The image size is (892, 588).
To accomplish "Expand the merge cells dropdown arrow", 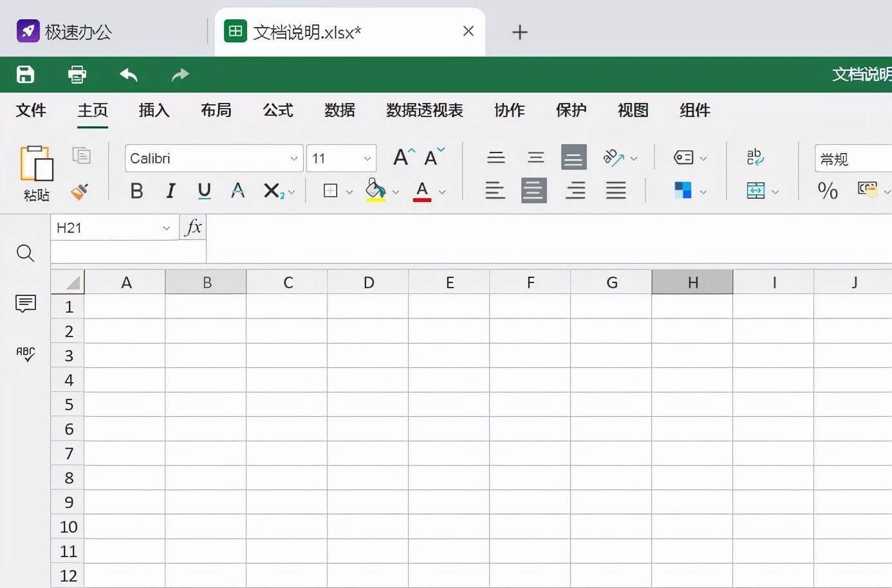I will pyautogui.click(x=776, y=192).
